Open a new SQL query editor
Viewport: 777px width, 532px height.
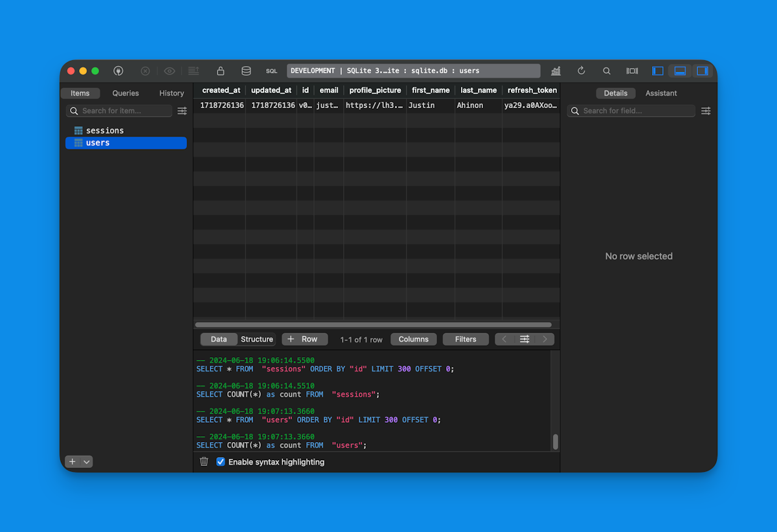pyautogui.click(x=271, y=71)
